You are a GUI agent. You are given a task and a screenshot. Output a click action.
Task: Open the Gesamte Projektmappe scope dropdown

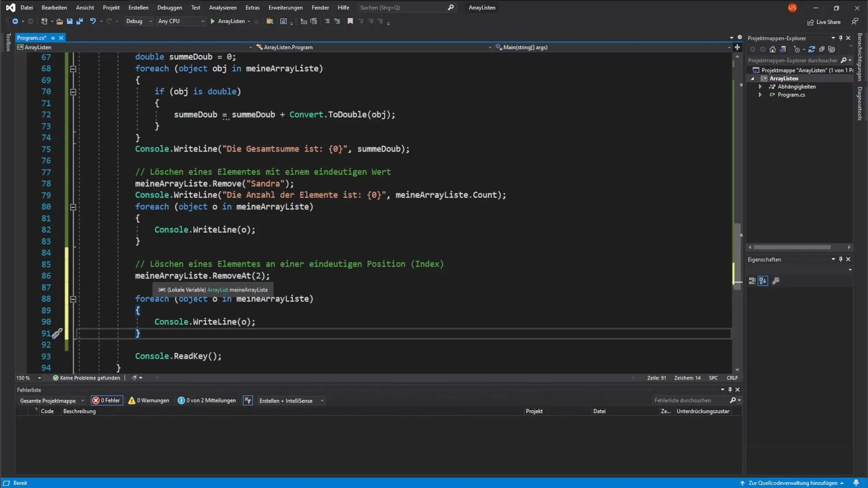(52, 401)
